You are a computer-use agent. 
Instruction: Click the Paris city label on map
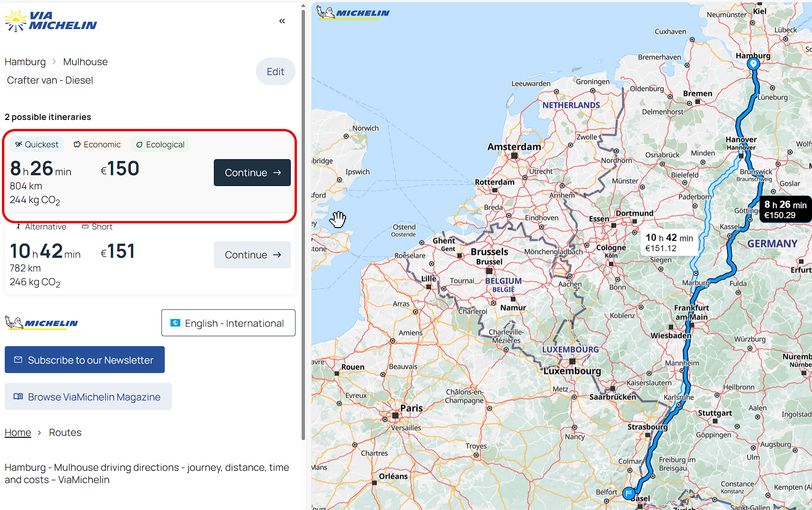click(412, 408)
